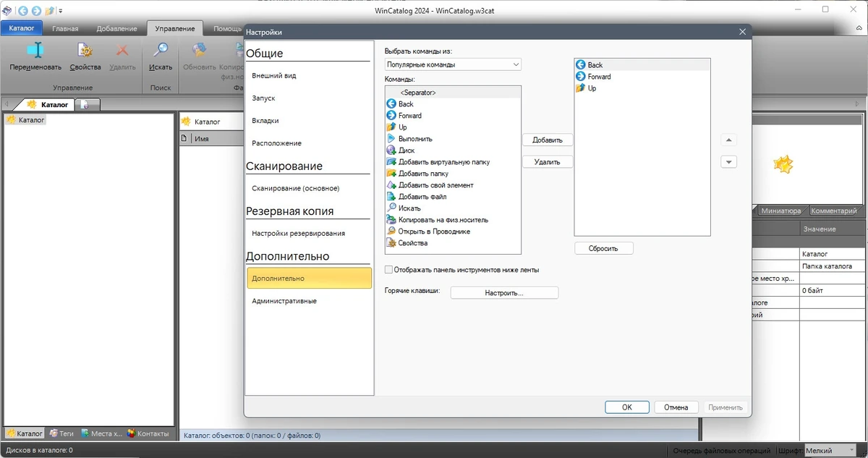Open the Контакты bottom panel tab
The image size is (868, 458).
coord(148,433)
